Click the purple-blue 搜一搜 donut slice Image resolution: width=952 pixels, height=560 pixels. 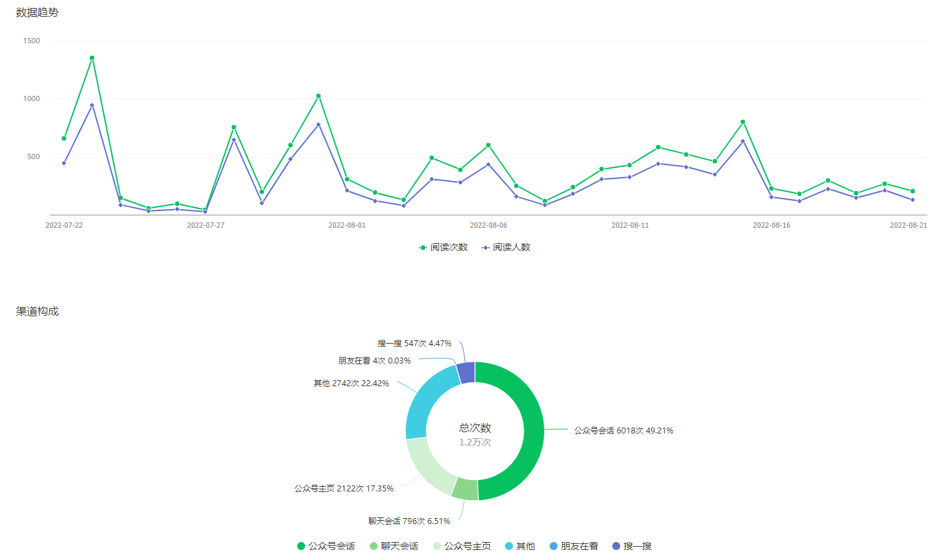click(x=466, y=372)
